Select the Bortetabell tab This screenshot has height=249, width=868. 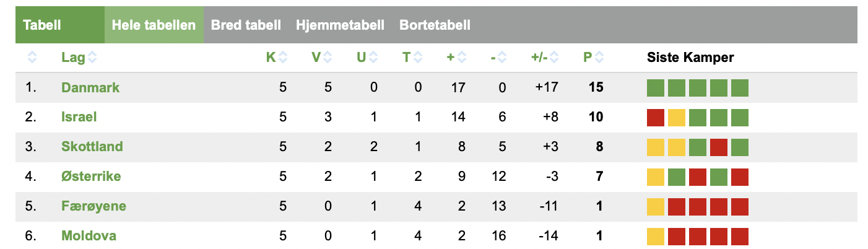tap(435, 25)
